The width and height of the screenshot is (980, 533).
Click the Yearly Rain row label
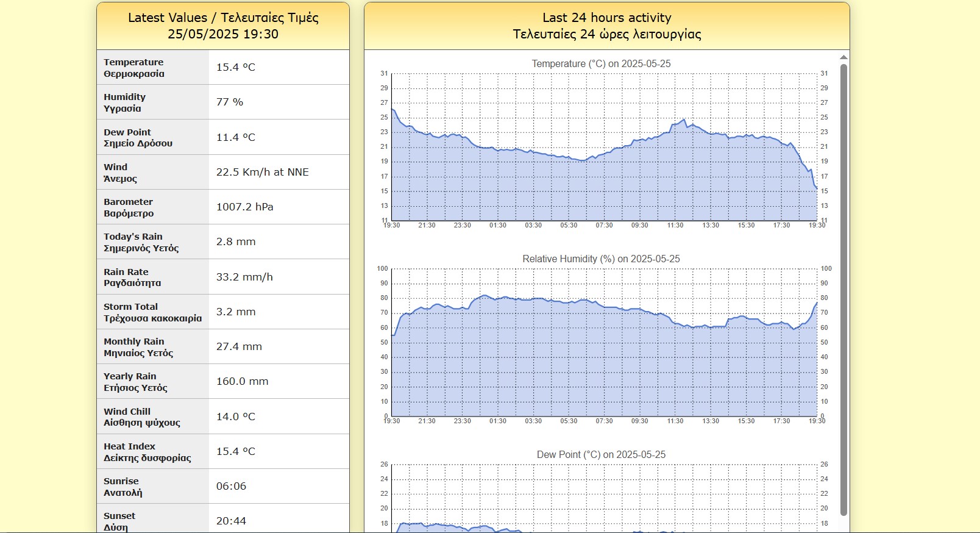[135, 382]
